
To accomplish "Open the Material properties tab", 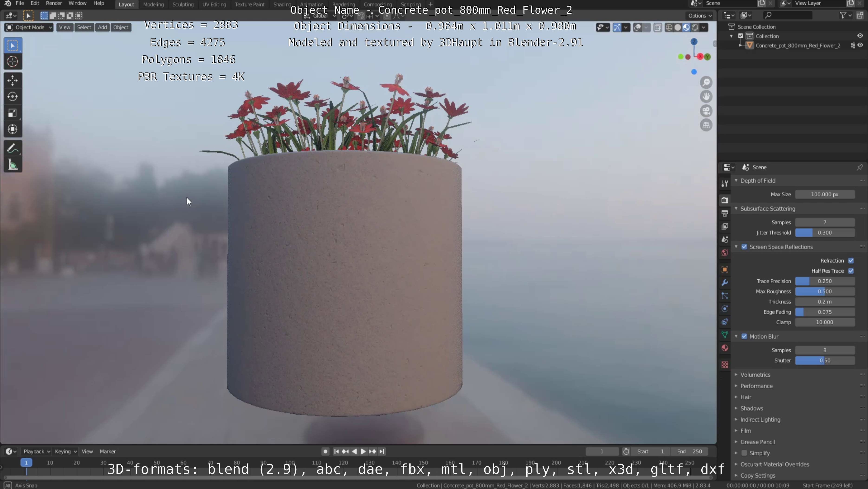I will tap(725, 348).
